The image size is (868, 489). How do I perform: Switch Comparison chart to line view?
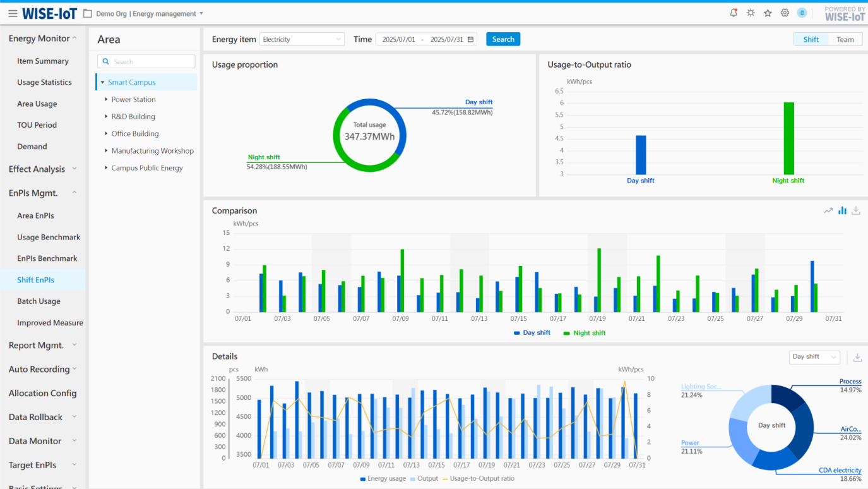828,211
